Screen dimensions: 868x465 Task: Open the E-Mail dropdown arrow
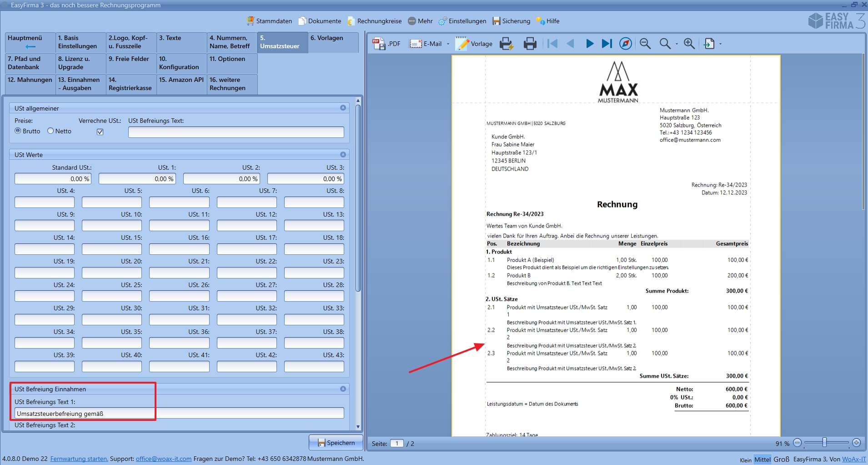448,44
